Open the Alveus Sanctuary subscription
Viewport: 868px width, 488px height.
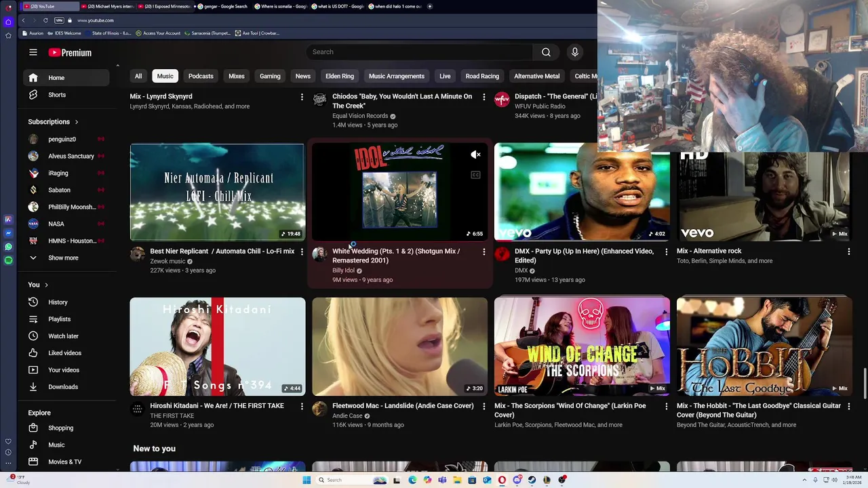click(66, 156)
